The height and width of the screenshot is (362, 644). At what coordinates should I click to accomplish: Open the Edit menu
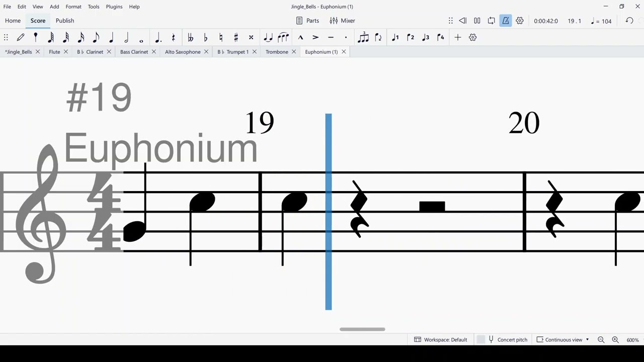coord(22,7)
